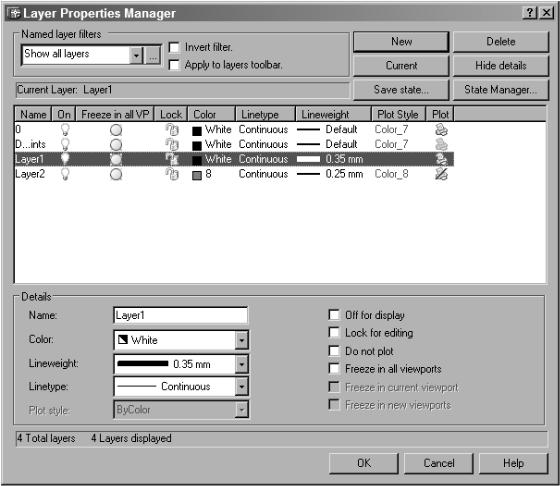Click the freeze sun icon for Layer2
This screenshot has width=560, height=486.
click(116, 174)
